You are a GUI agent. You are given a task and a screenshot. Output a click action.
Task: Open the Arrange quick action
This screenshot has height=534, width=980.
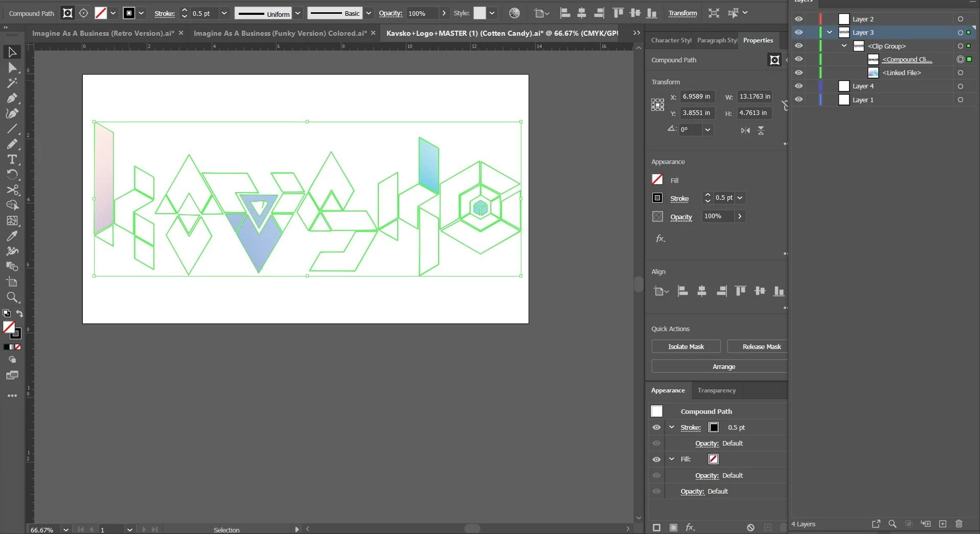tap(719, 366)
